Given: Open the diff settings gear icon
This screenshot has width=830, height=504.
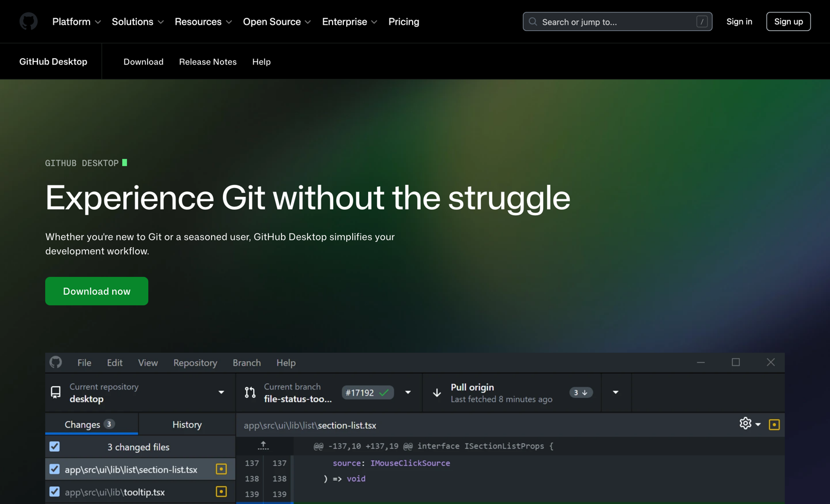Looking at the screenshot, I should (745, 423).
